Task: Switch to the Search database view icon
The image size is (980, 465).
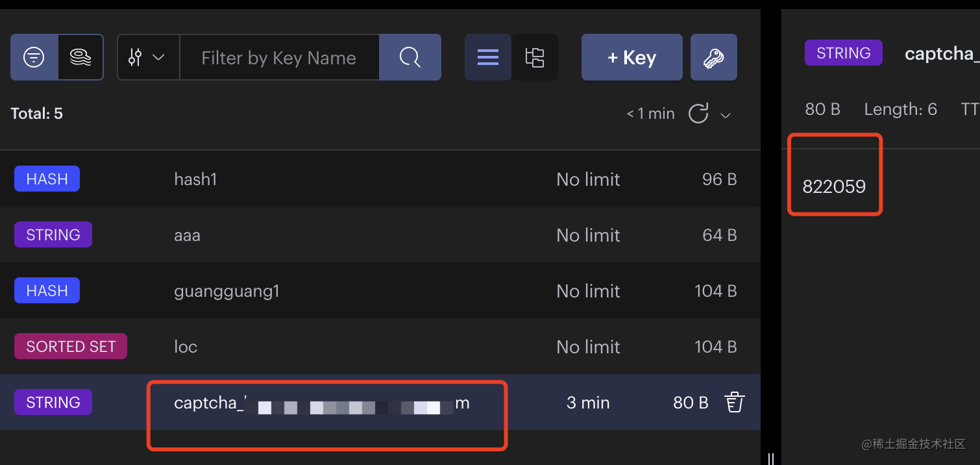Action: point(80,57)
